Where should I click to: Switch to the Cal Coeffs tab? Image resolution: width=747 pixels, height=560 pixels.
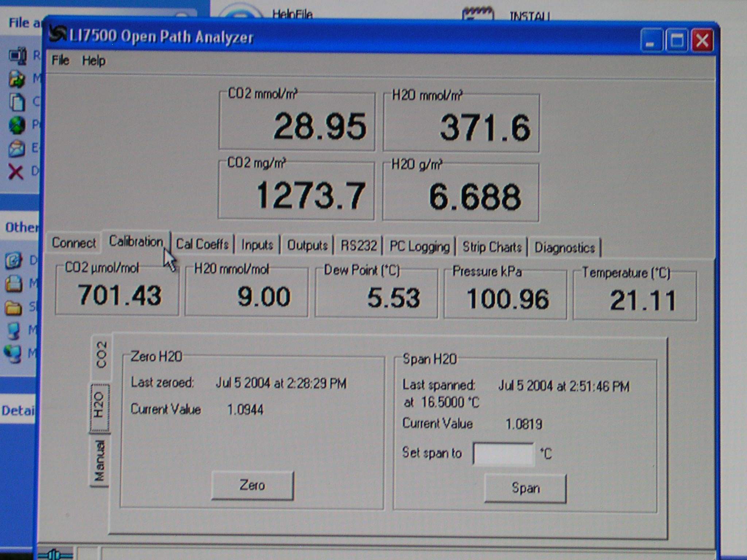pos(202,244)
